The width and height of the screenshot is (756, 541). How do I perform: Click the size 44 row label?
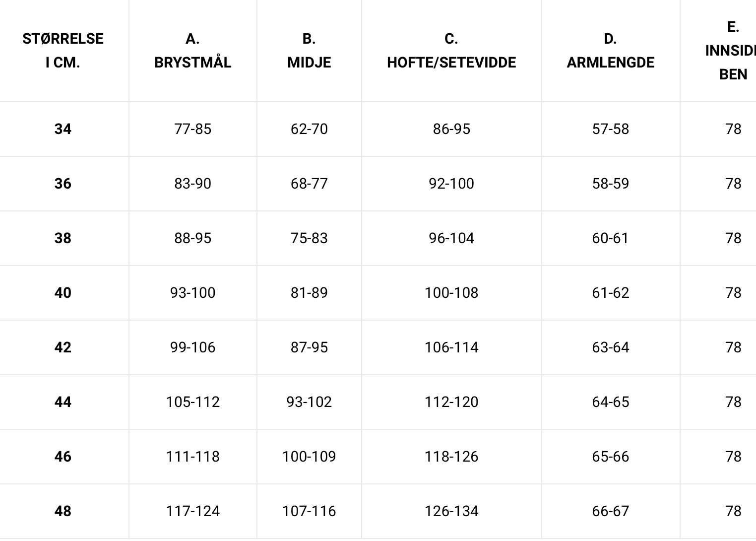(x=63, y=402)
